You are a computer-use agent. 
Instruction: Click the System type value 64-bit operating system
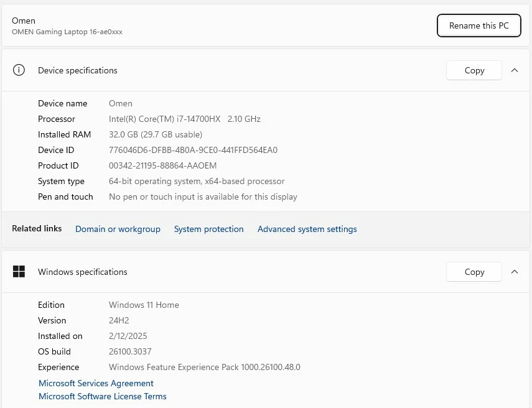(x=197, y=181)
